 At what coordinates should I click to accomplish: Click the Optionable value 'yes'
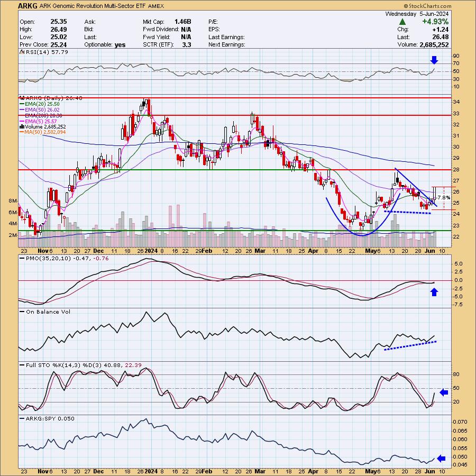[120, 44]
